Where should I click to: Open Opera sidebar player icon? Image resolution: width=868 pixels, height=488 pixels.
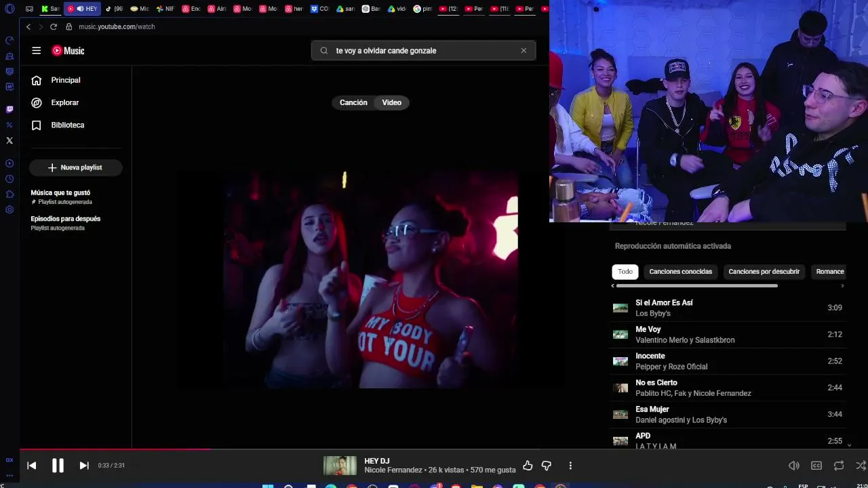(9, 163)
